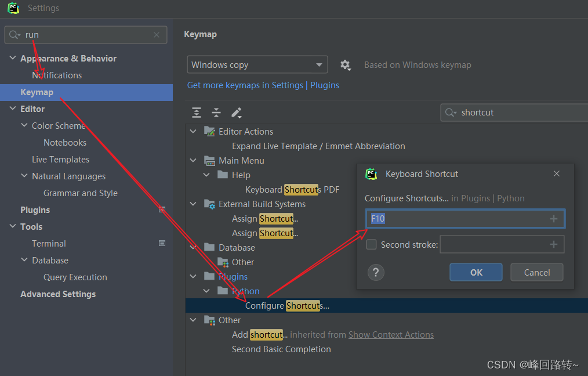Screen dimensions: 588x376
Task: Click project-level icon beside Terminal
Action: (x=162, y=244)
